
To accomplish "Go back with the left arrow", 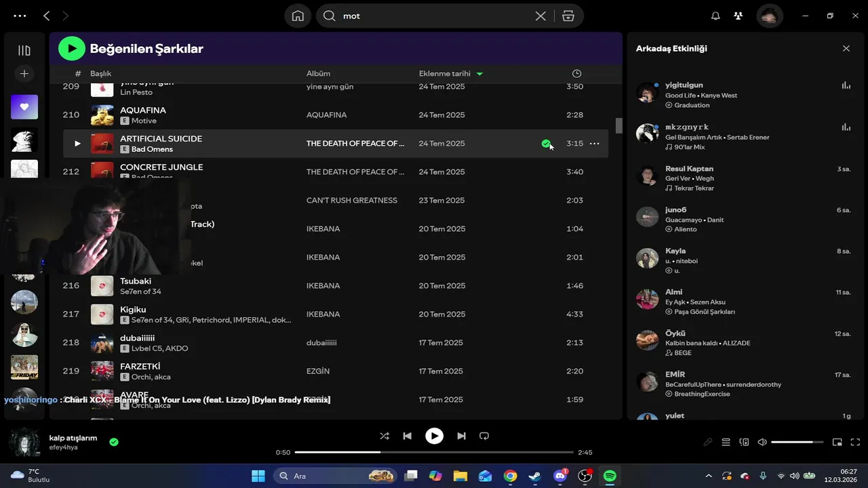I will click(46, 16).
